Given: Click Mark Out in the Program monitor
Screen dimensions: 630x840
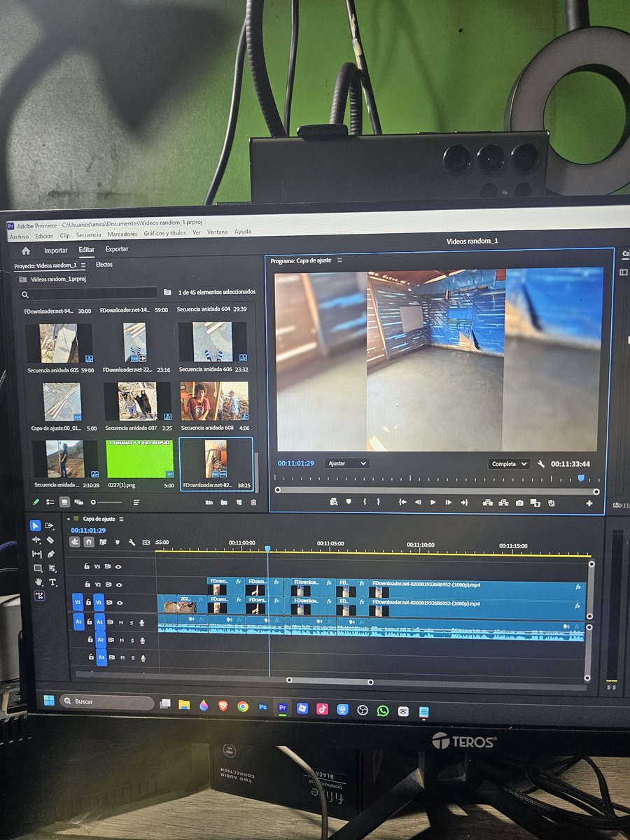Looking at the screenshot, I should pyautogui.click(x=379, y=502).
